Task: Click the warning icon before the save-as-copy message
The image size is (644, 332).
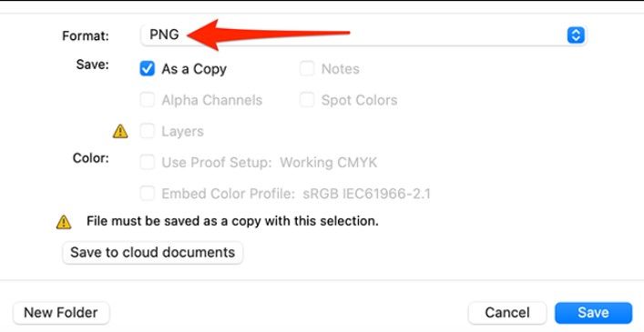Action: [64, 222]
